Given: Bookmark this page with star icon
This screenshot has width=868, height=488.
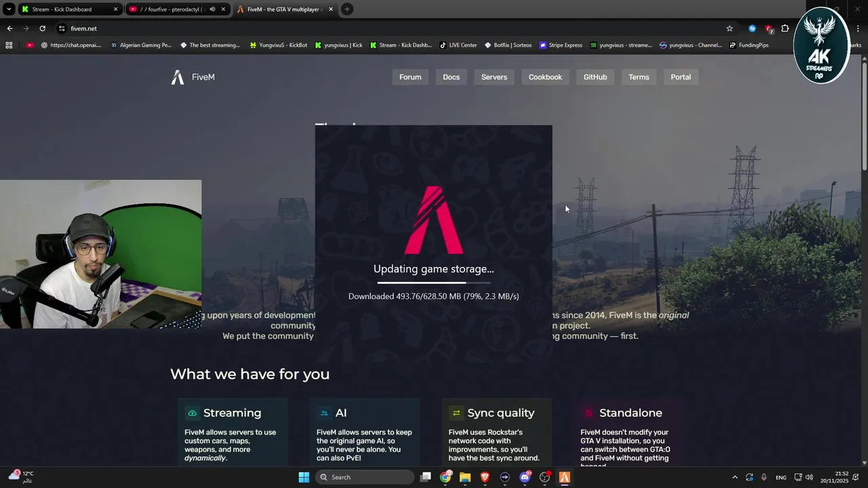Looking at the screenshot, I should (730, 28).
